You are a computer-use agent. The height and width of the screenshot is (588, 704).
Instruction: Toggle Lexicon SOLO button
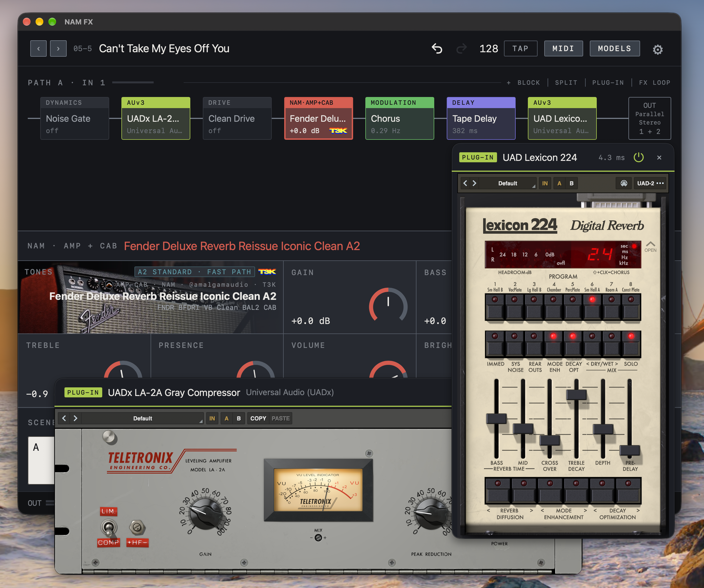tap(631, 344)
